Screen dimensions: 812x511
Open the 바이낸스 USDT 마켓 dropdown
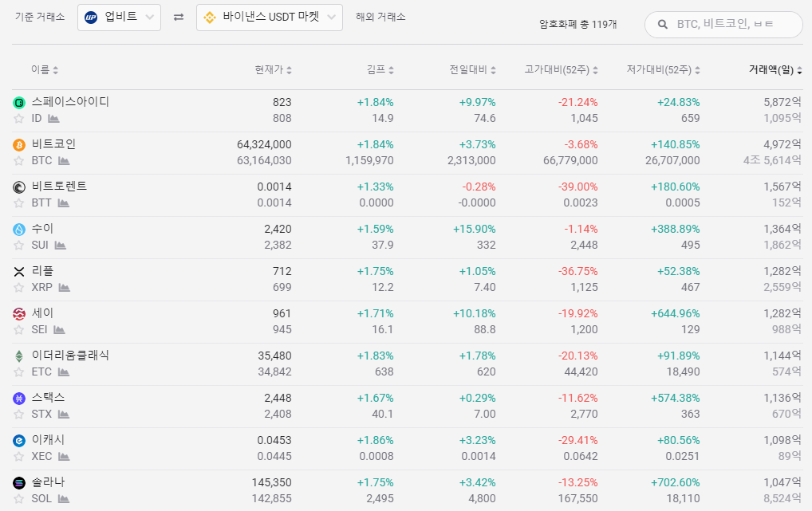coord(270,17)
